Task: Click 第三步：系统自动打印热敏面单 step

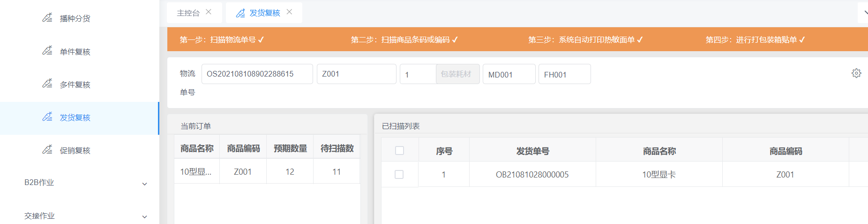Action: click(586, 40)
